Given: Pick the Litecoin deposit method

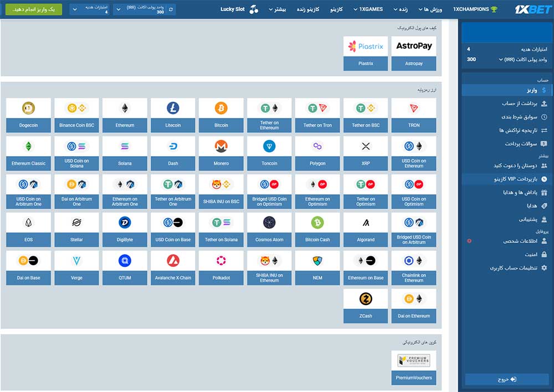Looking at the screenshot, I should coord(173,115).
